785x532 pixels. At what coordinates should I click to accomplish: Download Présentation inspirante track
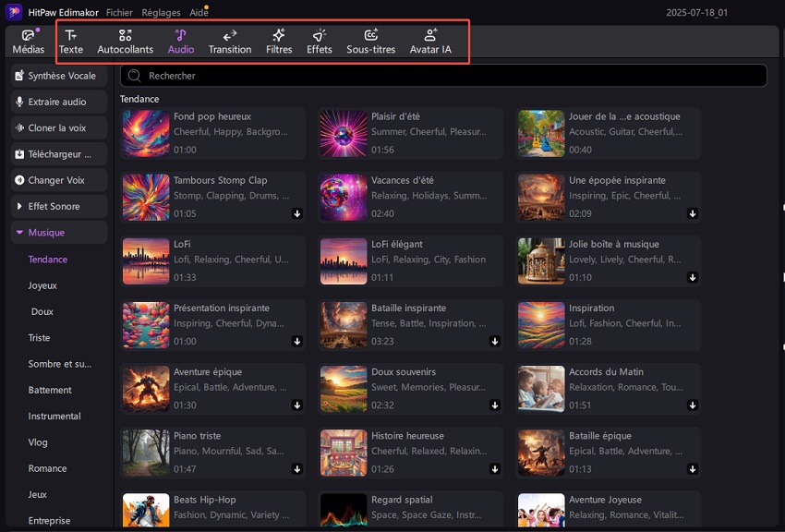[297, 342]
